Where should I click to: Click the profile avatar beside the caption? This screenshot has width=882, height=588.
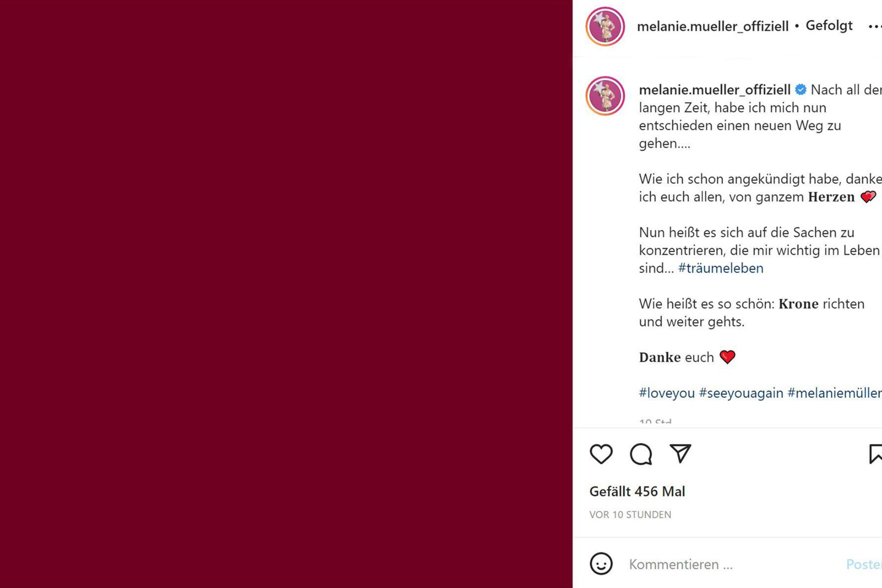coord(605,96)
